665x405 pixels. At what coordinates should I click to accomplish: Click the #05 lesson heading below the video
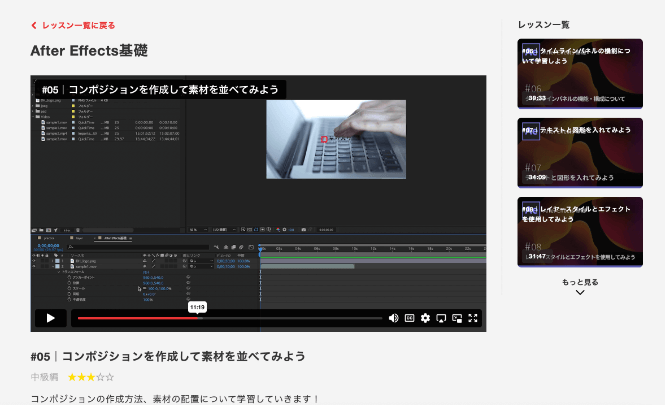(x=168, y=356)
